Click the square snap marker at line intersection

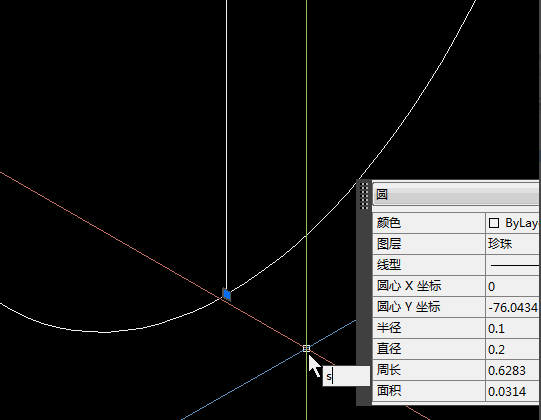point(306,349)
